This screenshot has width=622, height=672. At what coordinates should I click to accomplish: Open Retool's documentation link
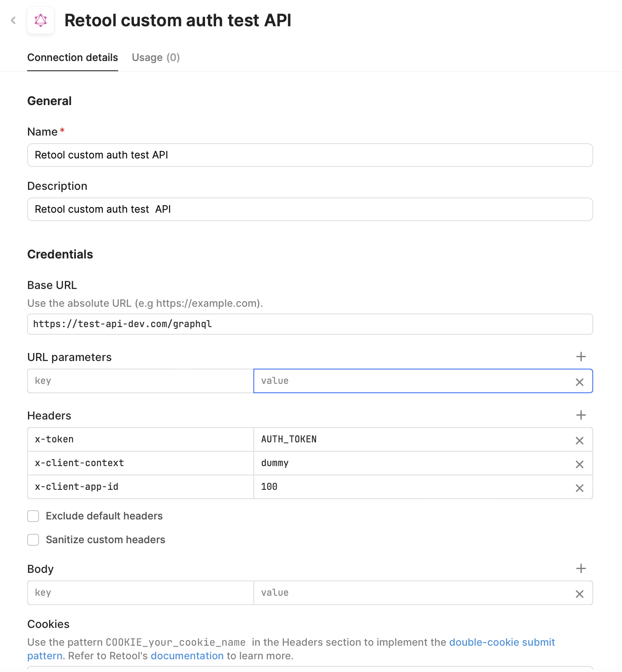187,656
